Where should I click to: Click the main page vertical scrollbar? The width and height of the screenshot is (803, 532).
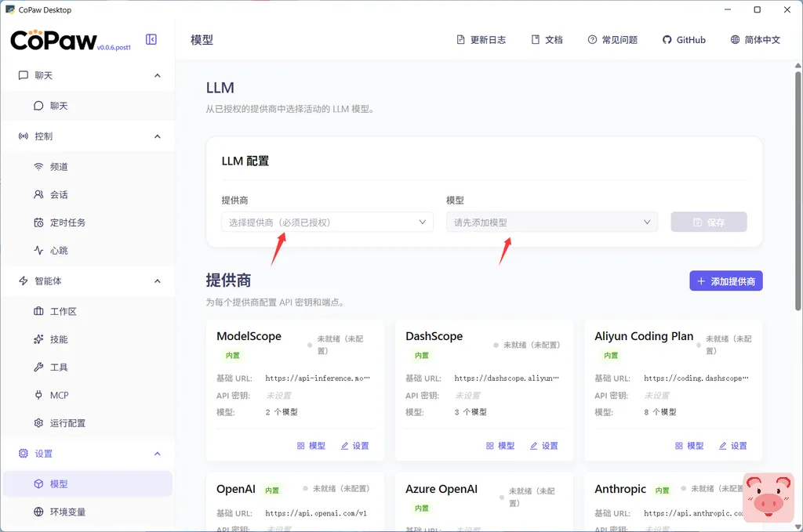(798, 191)
